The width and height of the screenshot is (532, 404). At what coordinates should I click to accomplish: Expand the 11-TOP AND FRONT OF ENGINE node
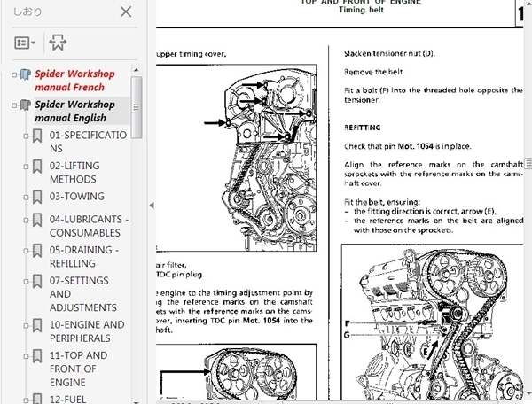[26, 356]
